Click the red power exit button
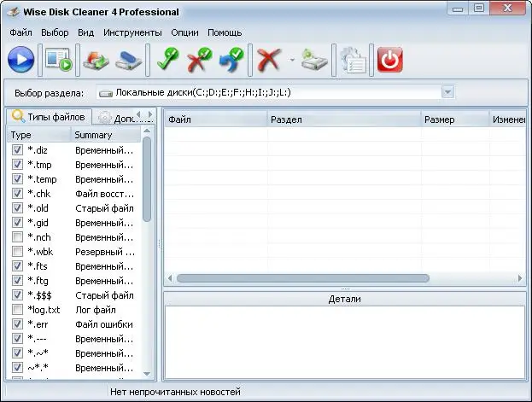Screen dimensions: 532x402 click(x=390, y=60)
